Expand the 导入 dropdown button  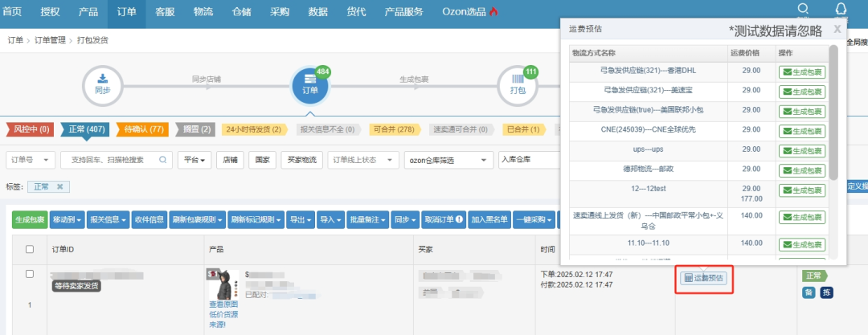[x=331, y=219]
